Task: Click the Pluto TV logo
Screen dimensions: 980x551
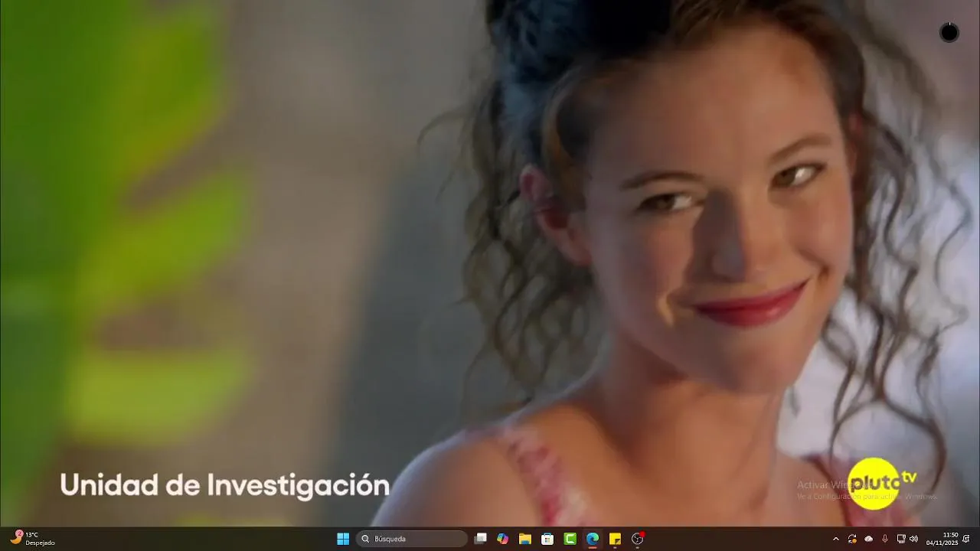Action: pos(881,483)
